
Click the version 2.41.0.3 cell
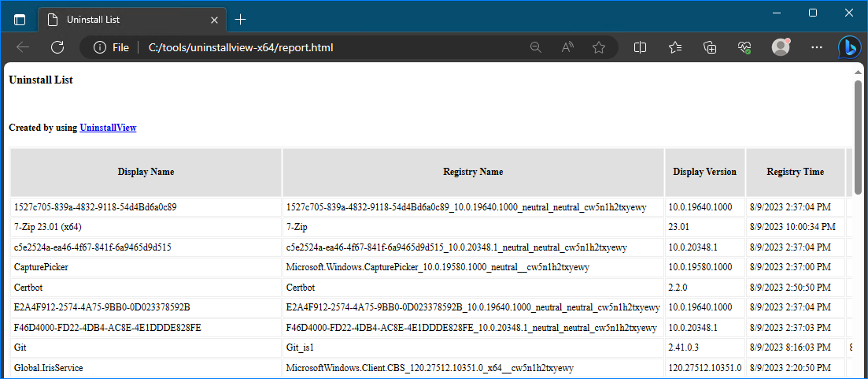coord(704,347)
